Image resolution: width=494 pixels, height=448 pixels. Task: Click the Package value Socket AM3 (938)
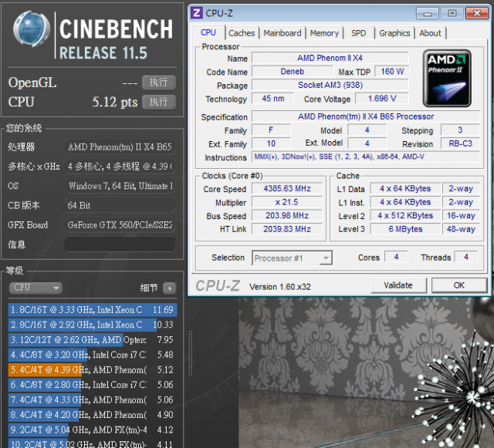coord(330,85)
